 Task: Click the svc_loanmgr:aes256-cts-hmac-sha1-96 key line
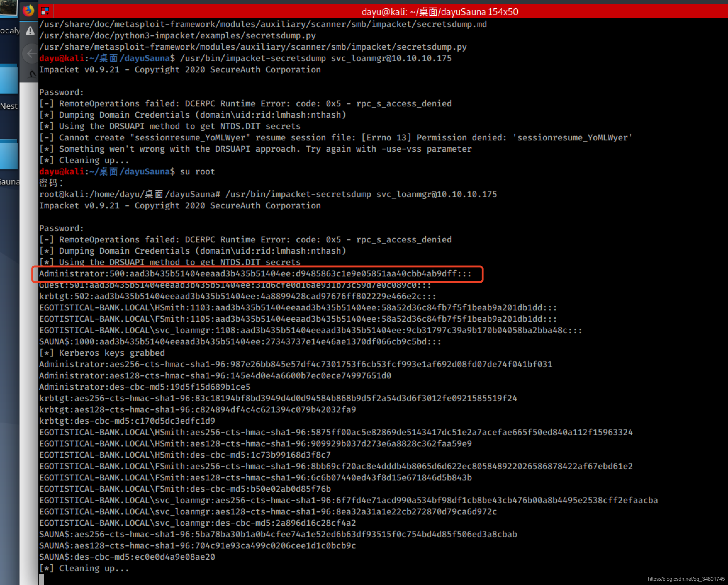pos(349,501)
